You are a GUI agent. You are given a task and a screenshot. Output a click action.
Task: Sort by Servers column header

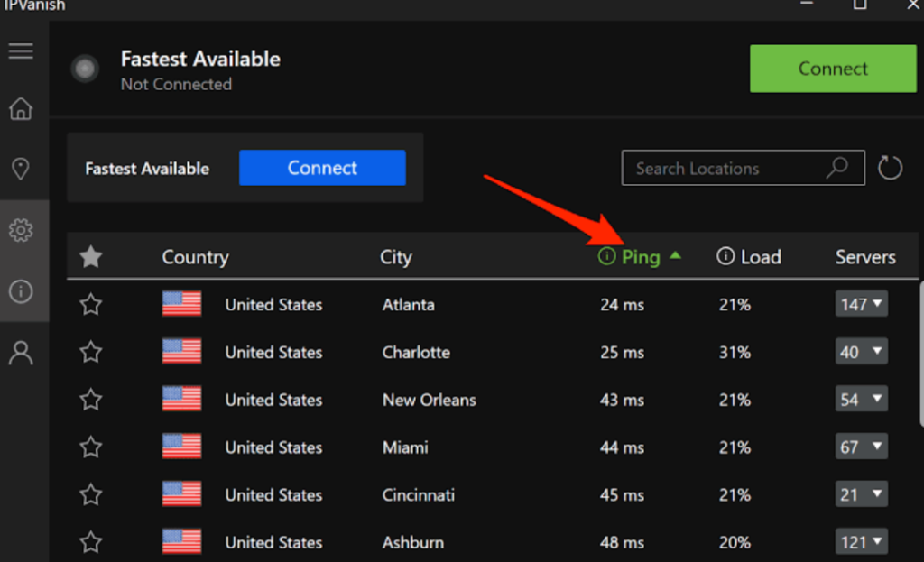point(865,257)
